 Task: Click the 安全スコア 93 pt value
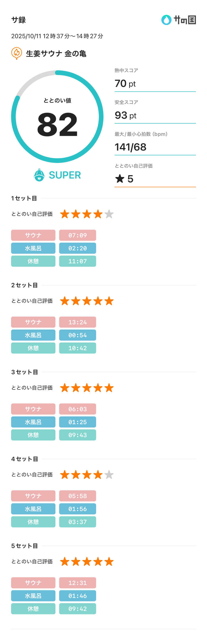tap(125, 116)
